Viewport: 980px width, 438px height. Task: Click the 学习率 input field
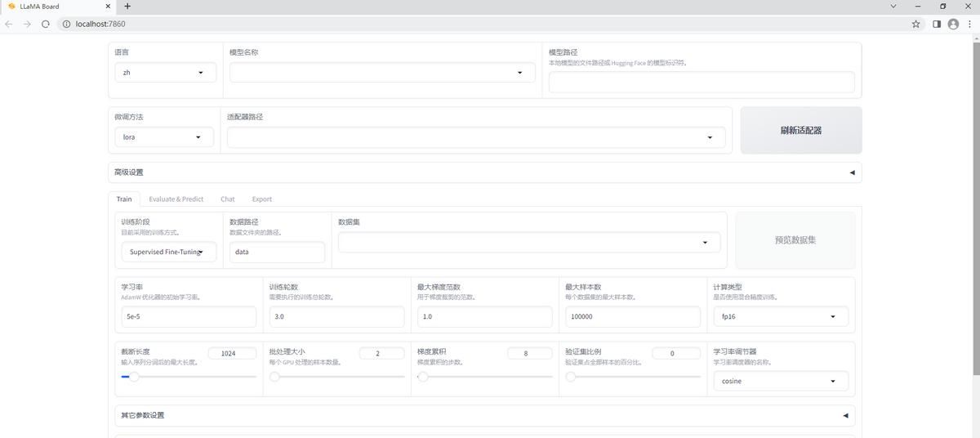coord(188,316)
